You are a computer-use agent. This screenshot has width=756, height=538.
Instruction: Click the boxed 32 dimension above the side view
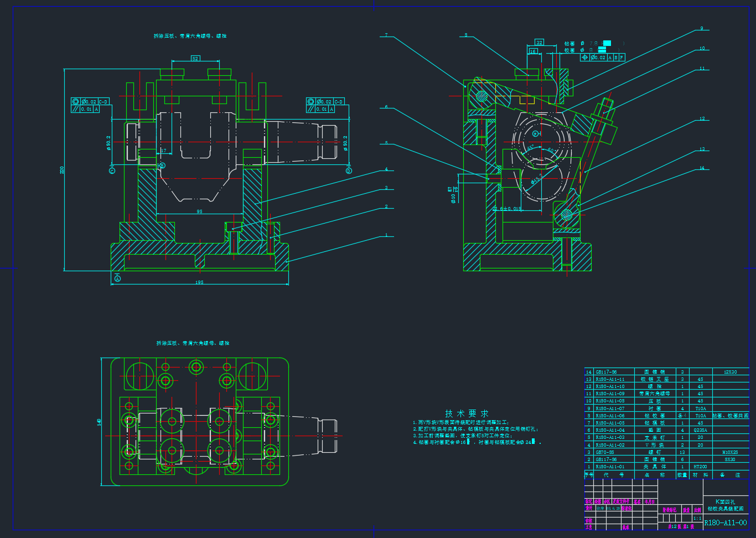tap(539, 43)
